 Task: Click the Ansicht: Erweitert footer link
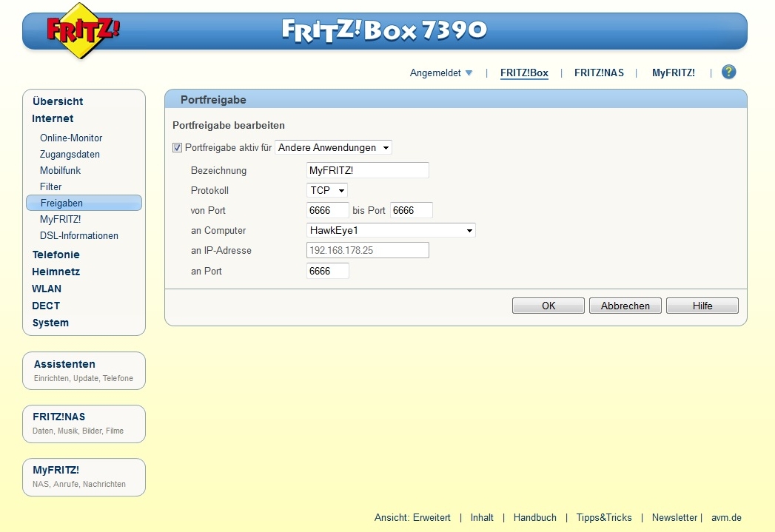coord(412,518)
